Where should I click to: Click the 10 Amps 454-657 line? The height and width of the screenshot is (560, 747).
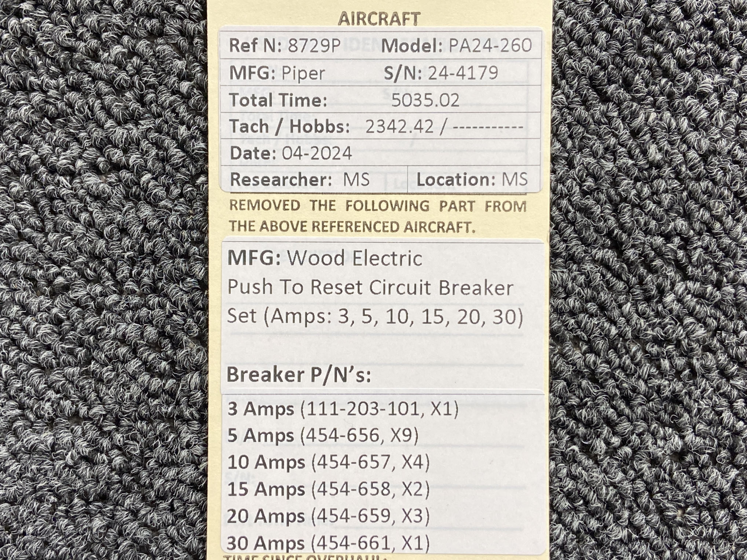(328, 462)
